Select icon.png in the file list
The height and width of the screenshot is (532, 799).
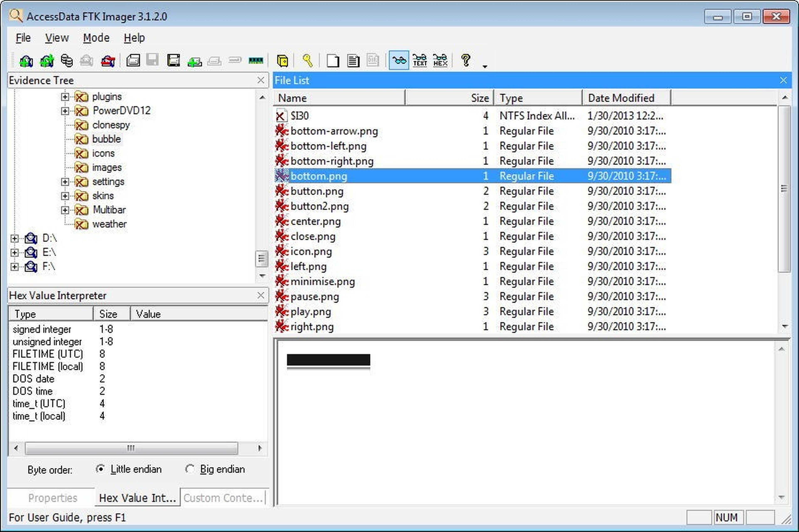[x=473, y=251]
